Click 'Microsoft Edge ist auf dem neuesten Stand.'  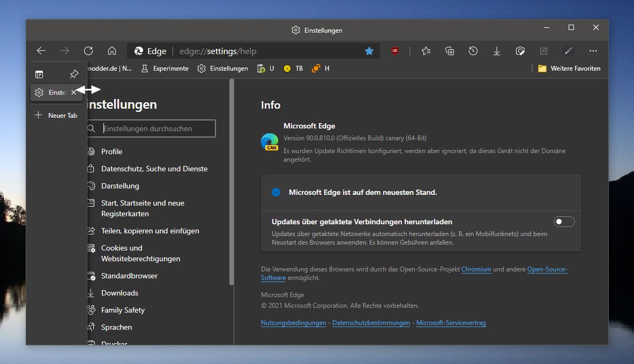pos(363,192)
